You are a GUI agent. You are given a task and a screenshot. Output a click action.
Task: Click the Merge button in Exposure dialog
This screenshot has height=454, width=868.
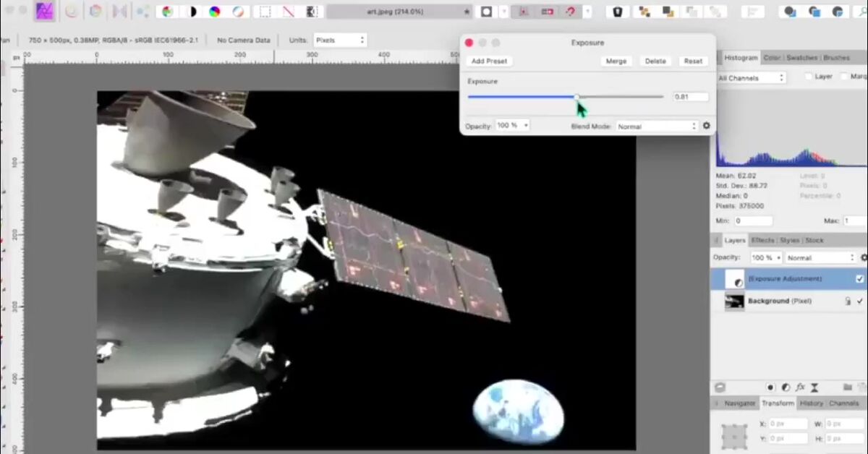616,61
